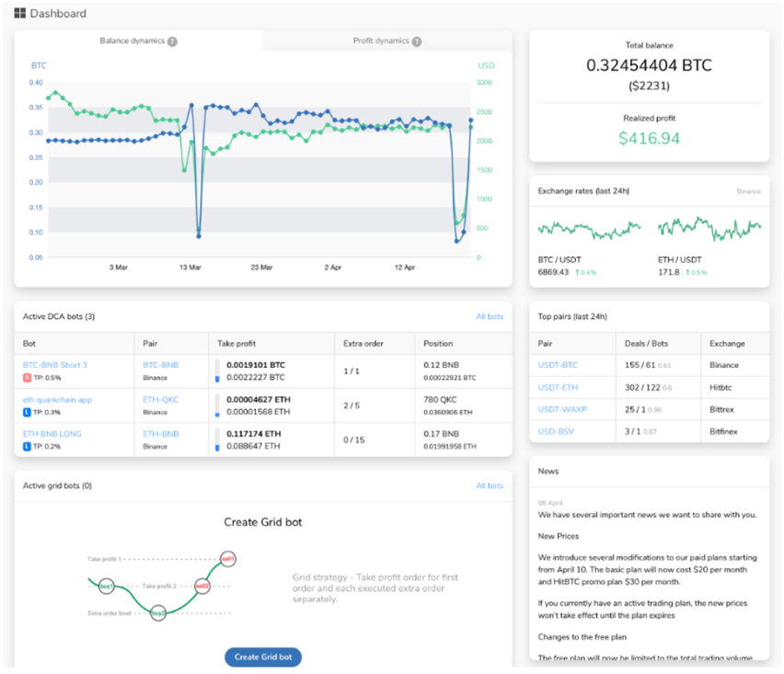Click the Binance label in Exchange rates
784x674 pixels.
click(x=748, y=191)
